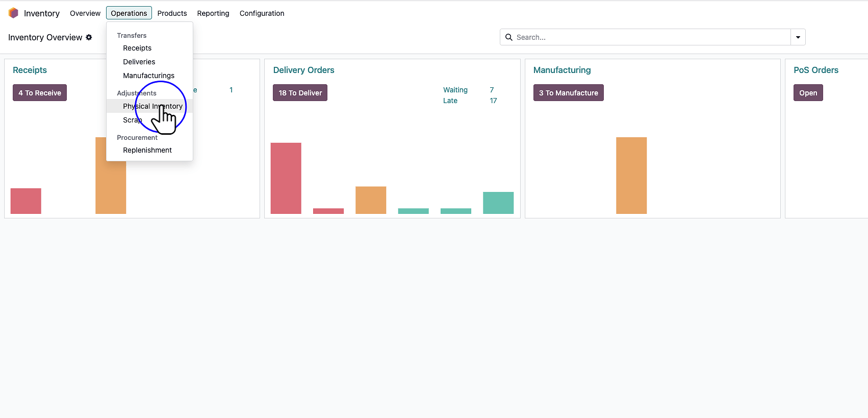This screenshot has height=418, width=868.
Task: Select Receipts under Transfers
Action: [x=137, y=48]
